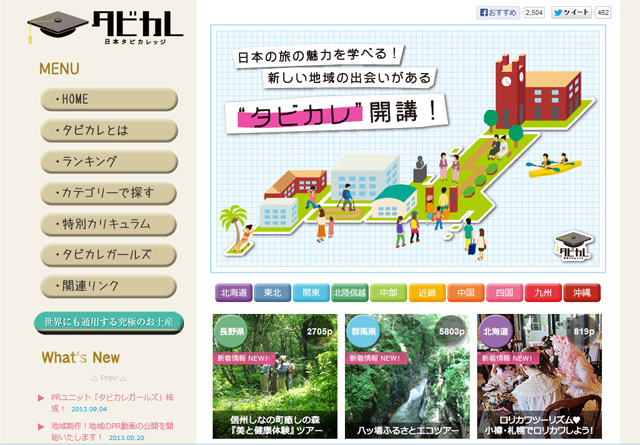Click the タビカレ graduation cap logo

click(105, 27)
